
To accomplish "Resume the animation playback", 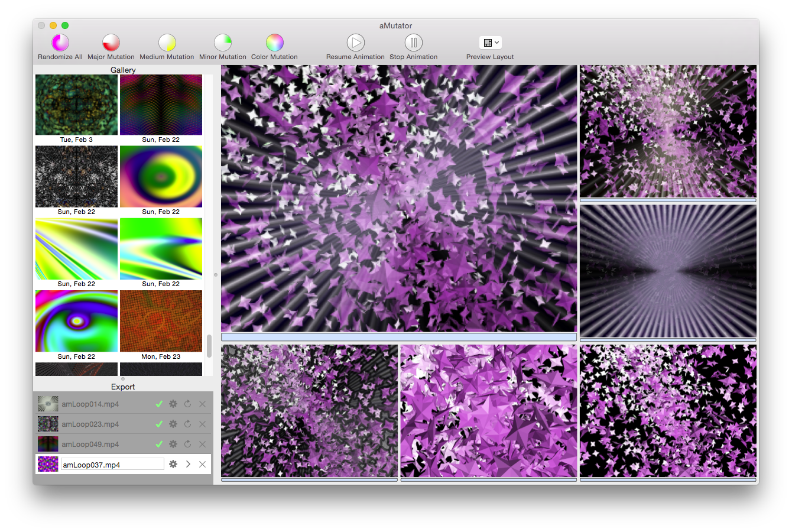I will pos(355,43).
